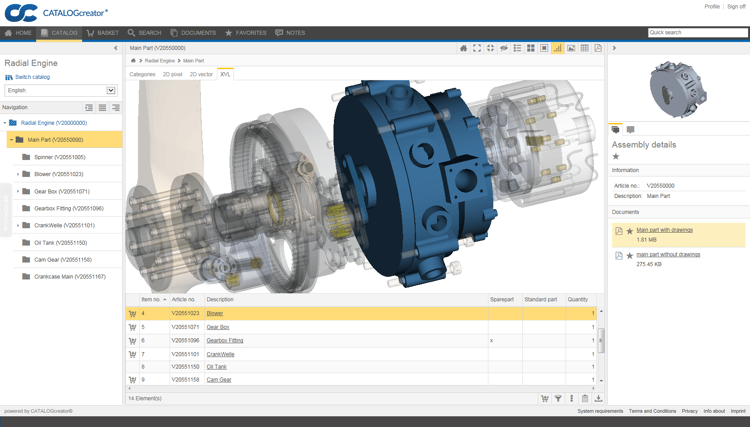Click the Quick search input field
Viewport: 750px width, 427px height.
click(697, 33)
